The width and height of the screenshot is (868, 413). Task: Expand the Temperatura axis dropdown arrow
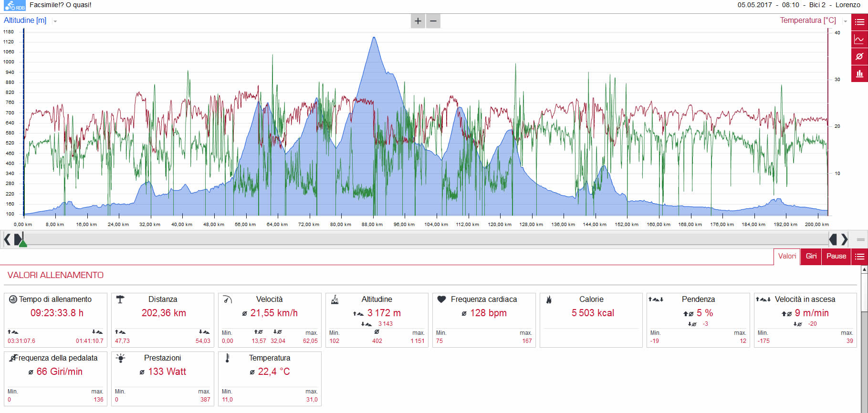point(845,21)
